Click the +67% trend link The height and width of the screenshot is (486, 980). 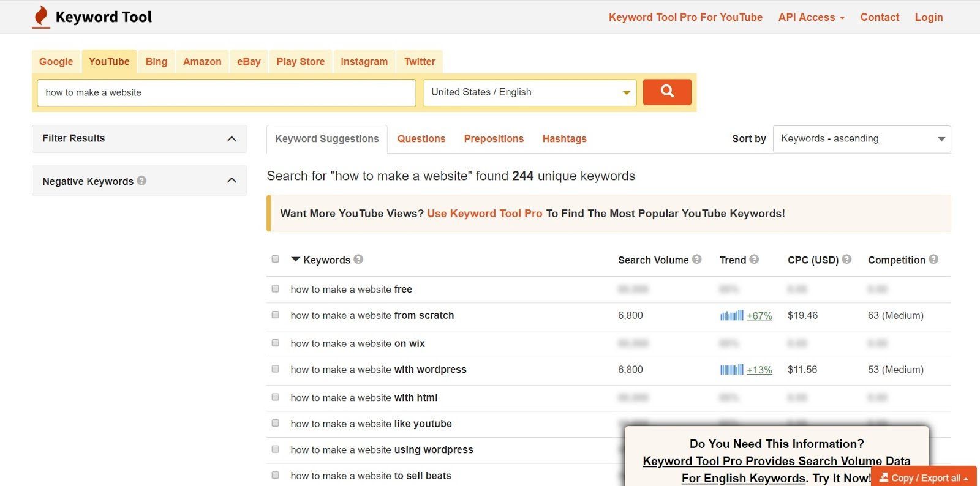click(759, 316)
